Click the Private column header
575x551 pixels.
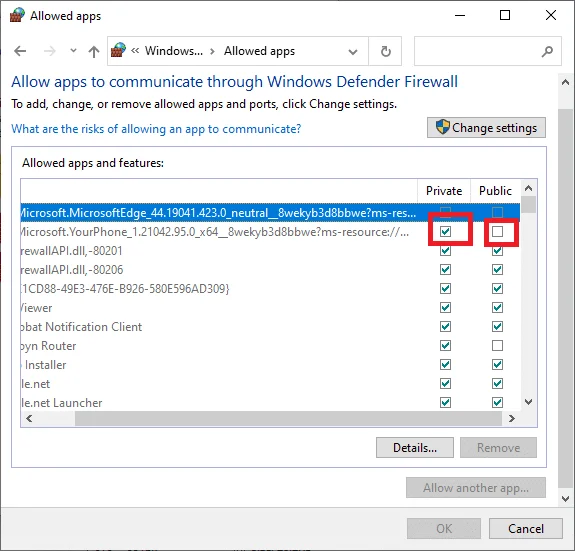click(444, 191)
